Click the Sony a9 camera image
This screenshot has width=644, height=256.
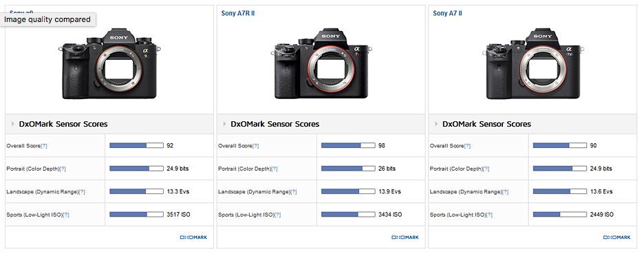(x=109, y=63)
